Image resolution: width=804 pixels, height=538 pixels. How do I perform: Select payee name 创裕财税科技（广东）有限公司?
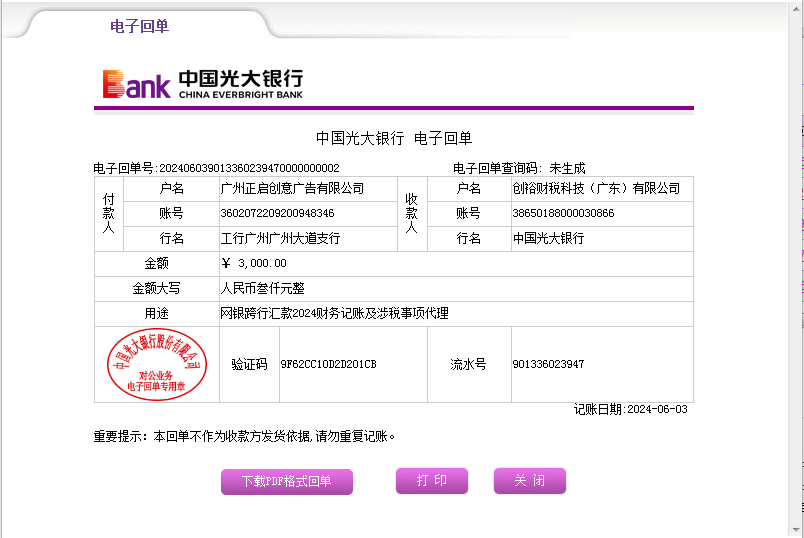point(595,189)
